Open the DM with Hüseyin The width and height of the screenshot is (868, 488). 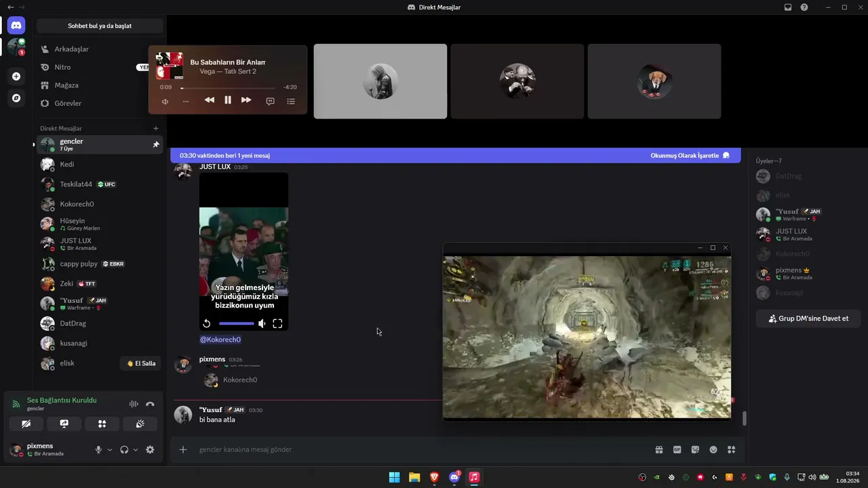coord(100,224)
